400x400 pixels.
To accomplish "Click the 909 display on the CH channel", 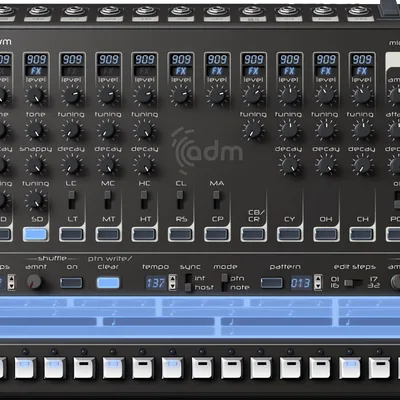I will [x=362, y=59].
